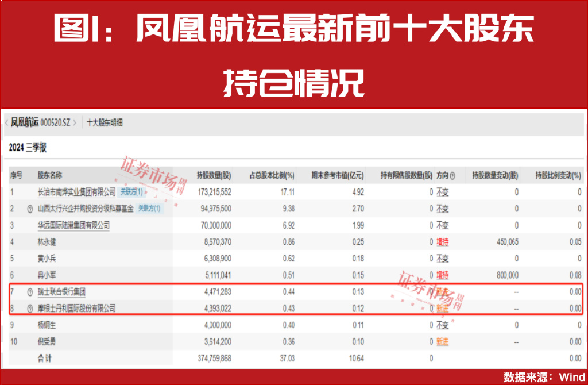This screenshot has width=588, height=385.
Task: Select shareholder name 倪受勇
Action: pos(47,341)
